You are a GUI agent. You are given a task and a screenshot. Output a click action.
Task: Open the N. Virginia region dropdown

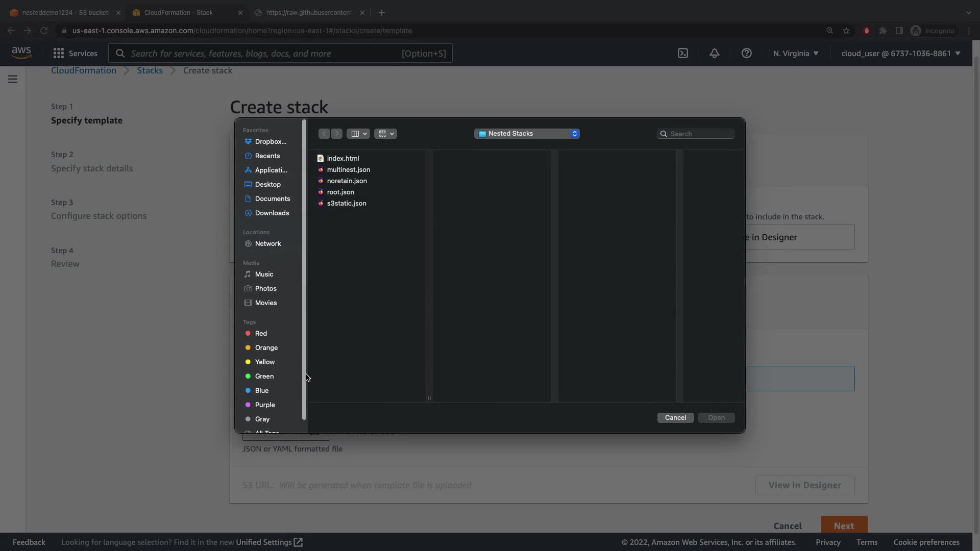(x=795, y=54)
